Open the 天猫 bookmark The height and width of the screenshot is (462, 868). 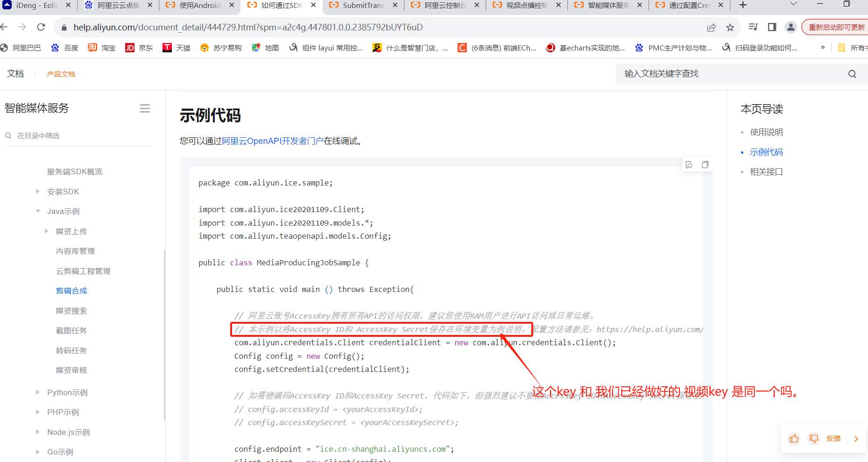[x=176, y=48]
